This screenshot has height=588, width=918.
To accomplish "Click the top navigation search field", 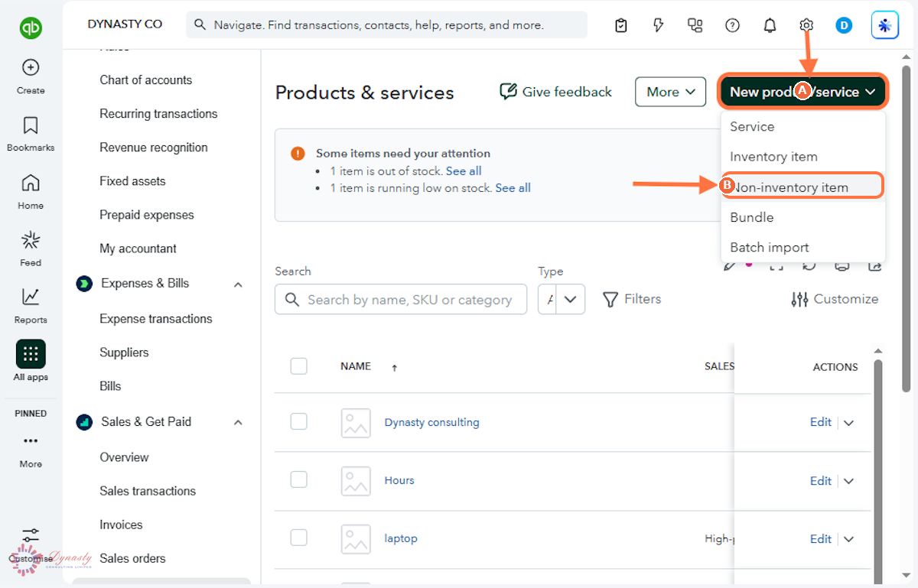I will (x=386, y=25).
